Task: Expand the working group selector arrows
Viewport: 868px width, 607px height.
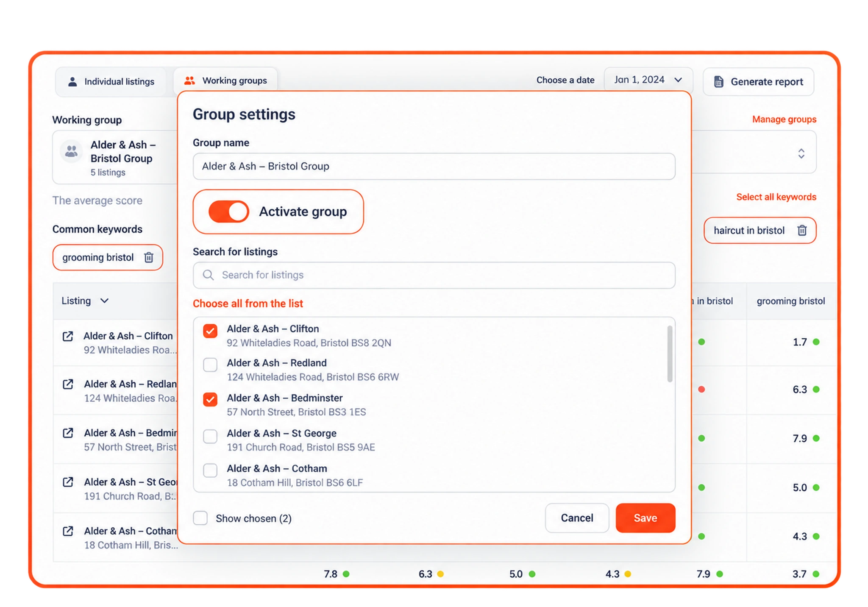Action: click(801, 153)
